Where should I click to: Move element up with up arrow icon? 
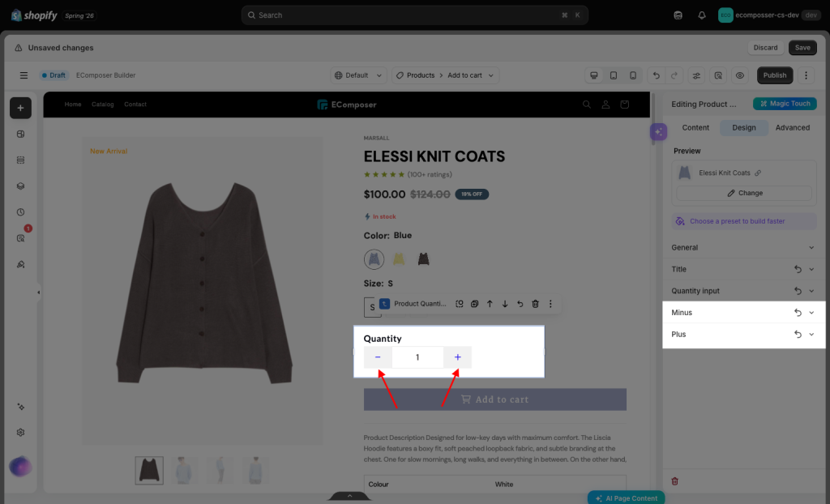tap(490, 304)
